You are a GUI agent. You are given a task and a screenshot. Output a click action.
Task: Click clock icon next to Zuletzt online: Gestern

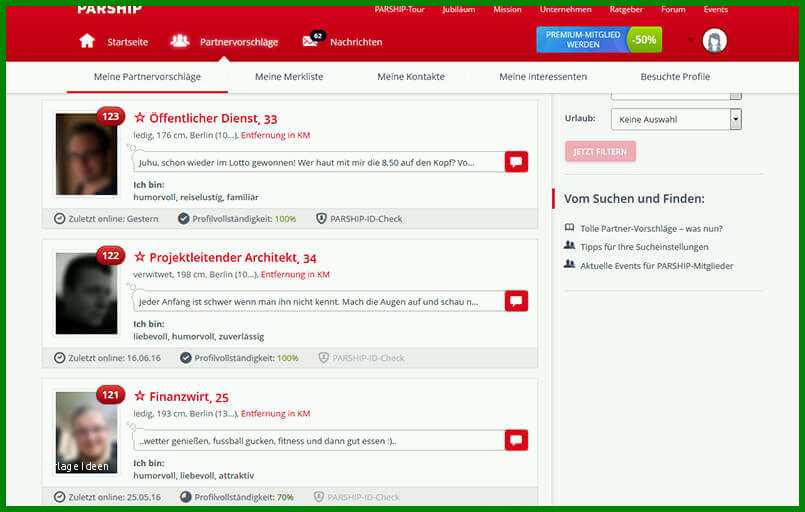(x=60, y=219)
